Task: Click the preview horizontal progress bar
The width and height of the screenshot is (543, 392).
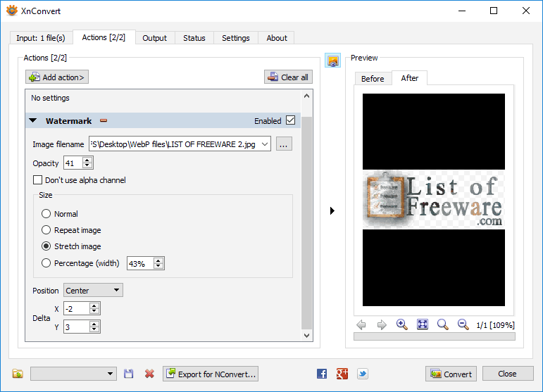Action: (435, 336)
